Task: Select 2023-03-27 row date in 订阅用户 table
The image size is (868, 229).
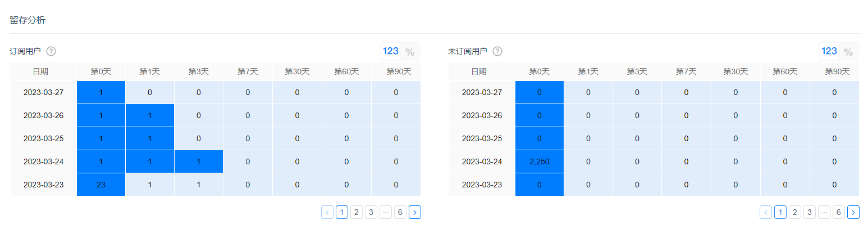Action: [43, 92]
